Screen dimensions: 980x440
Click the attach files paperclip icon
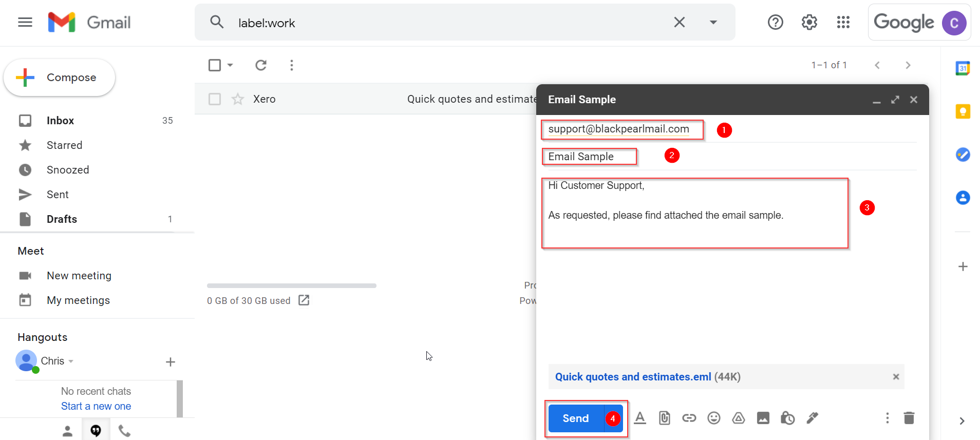[x=664, y=418]
